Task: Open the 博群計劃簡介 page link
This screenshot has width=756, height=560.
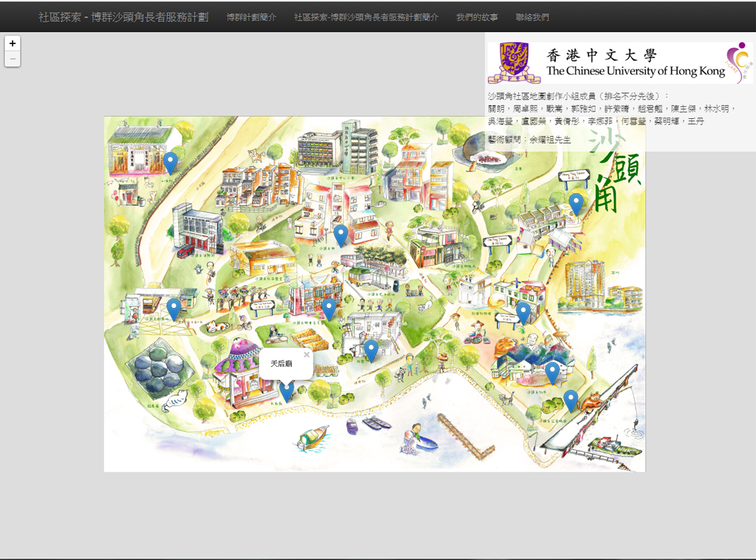Action: coord(252,17)
